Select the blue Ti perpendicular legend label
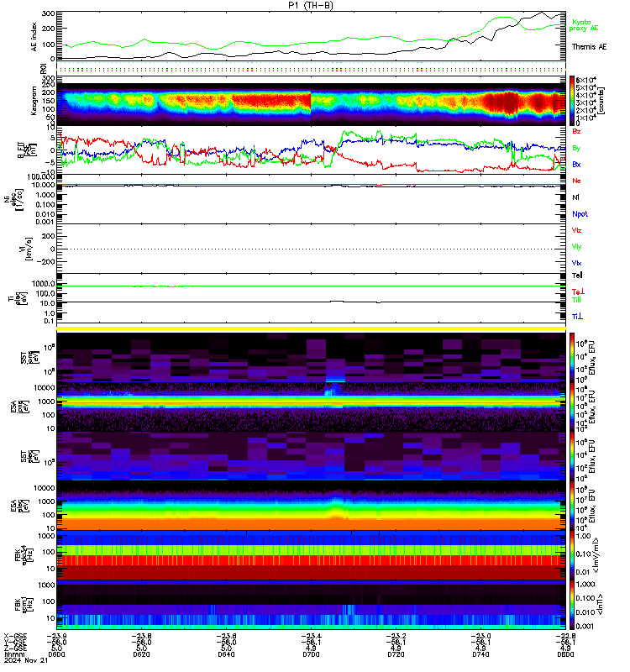The width and height of the screenshot is (630, 672). (x=577, y=317)
